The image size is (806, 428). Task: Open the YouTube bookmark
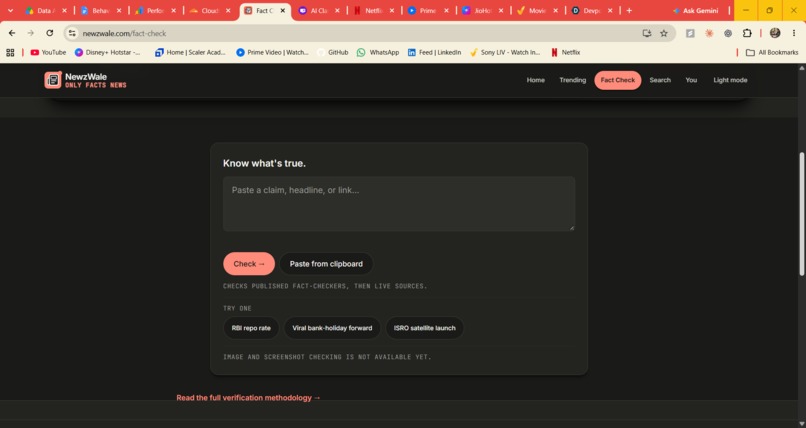(x=48, y=52)
